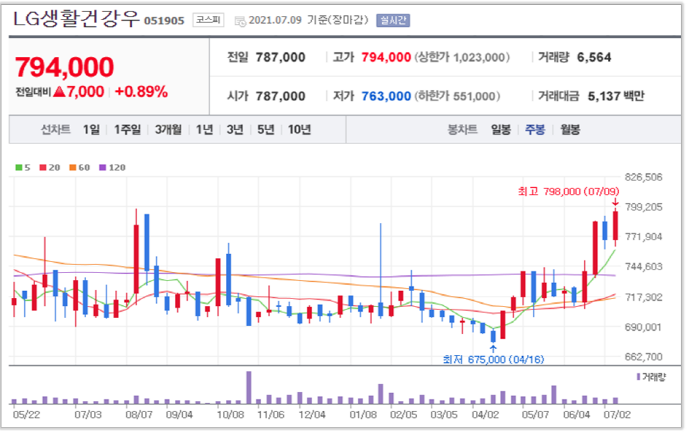Show the 5년 line chart
This screenshot has width=687, height=435.
[266, 130]
